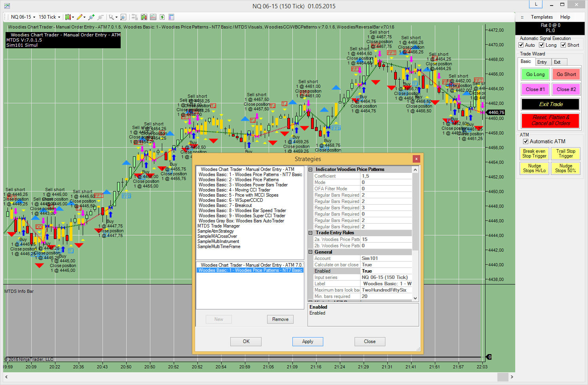Click the zoom in magnifier icon

pyautogui.click(x=91, y=17)
